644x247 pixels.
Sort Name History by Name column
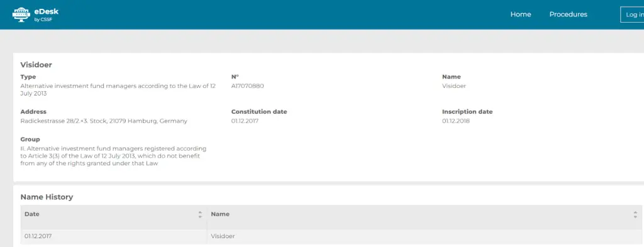[x=635, y=214]
